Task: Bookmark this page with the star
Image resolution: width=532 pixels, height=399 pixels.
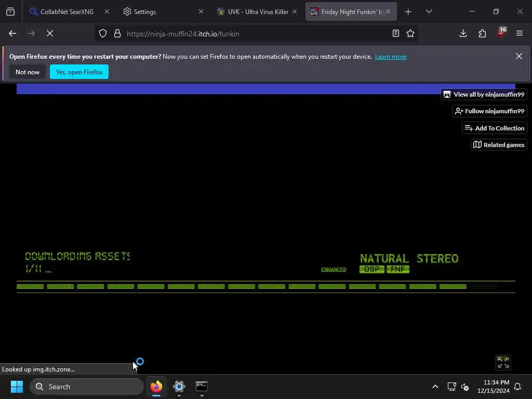Action: tap(410, 34)
